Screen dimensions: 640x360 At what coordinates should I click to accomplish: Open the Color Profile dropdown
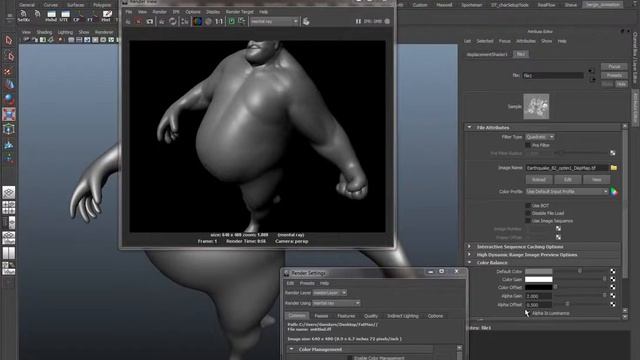pos(567,191)
